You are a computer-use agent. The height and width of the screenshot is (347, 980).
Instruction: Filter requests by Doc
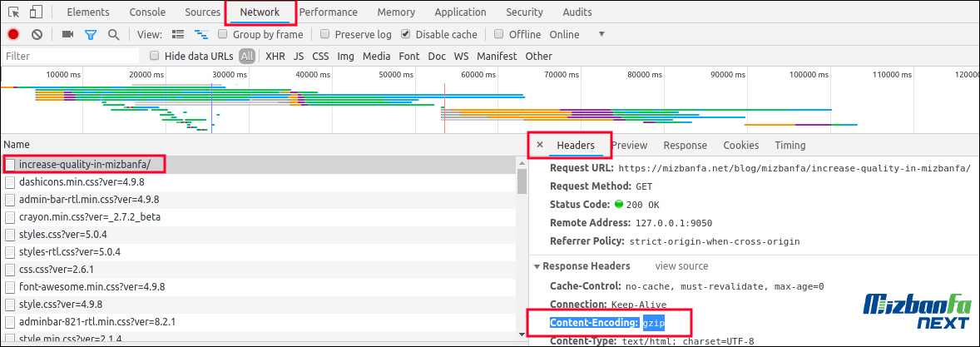coord(437,57)
